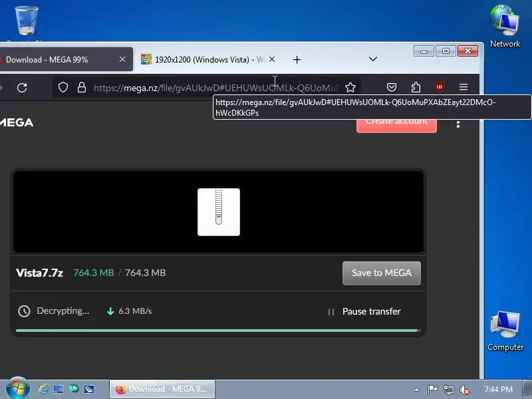View site security via padlock icon

coord(82,88)
